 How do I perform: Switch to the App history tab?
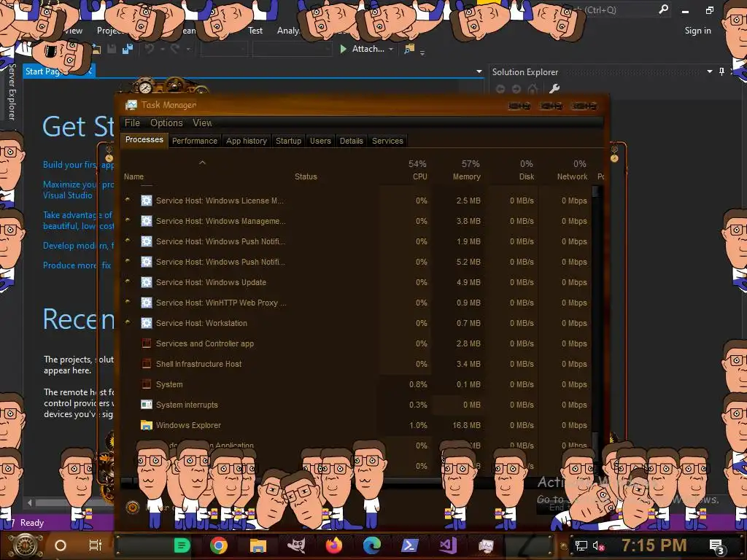point(247,141)
